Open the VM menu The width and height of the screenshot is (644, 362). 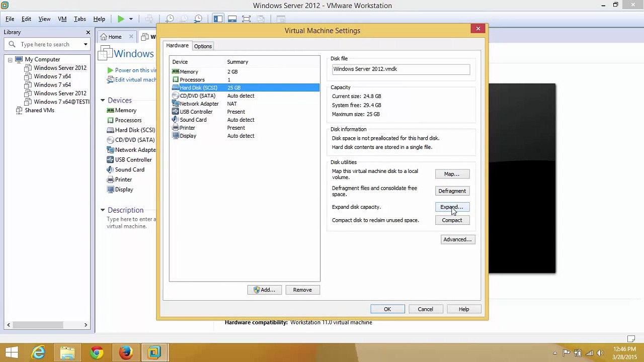pos(62,19)
